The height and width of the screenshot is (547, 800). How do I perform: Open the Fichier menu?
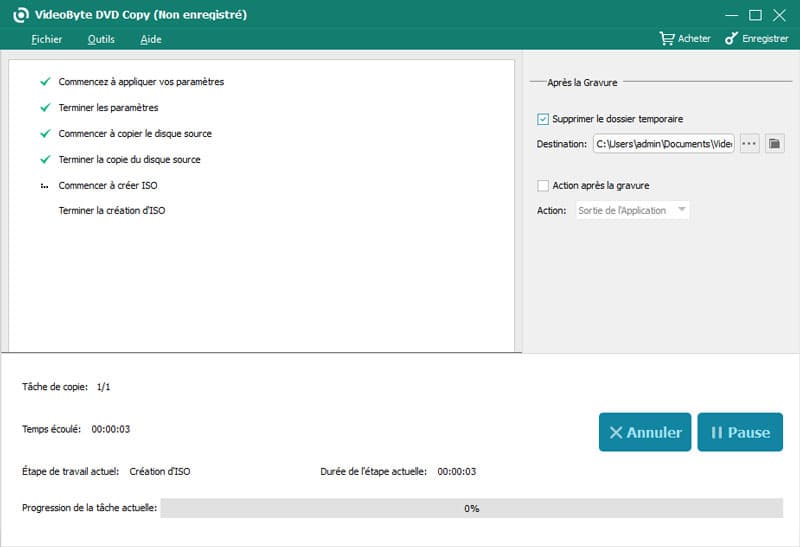point(46,39)
